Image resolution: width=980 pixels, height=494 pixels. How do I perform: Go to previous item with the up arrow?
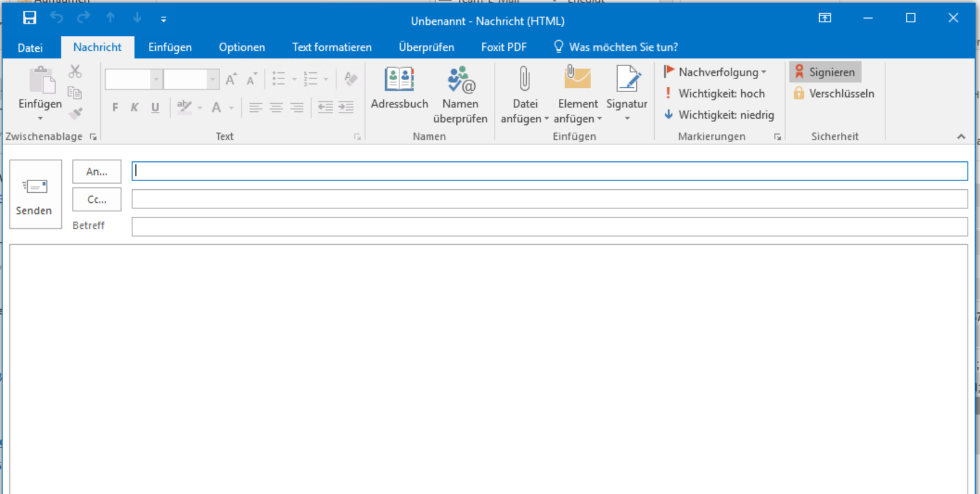[111, 19]
